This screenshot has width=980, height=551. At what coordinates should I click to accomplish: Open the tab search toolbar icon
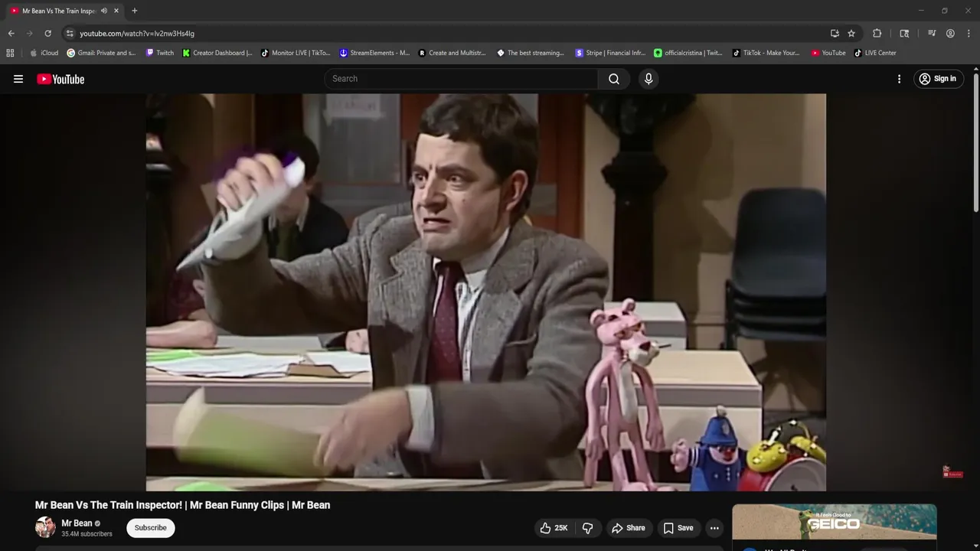pos(904,34)
